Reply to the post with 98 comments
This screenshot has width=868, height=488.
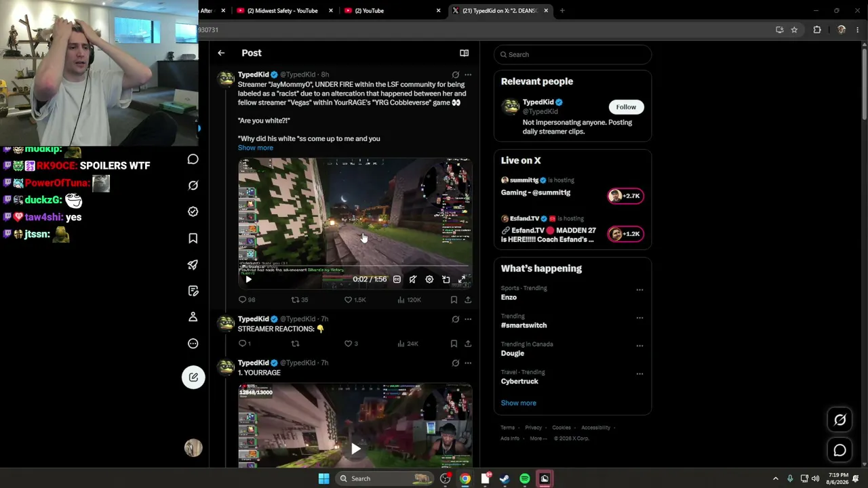[247, 300]
